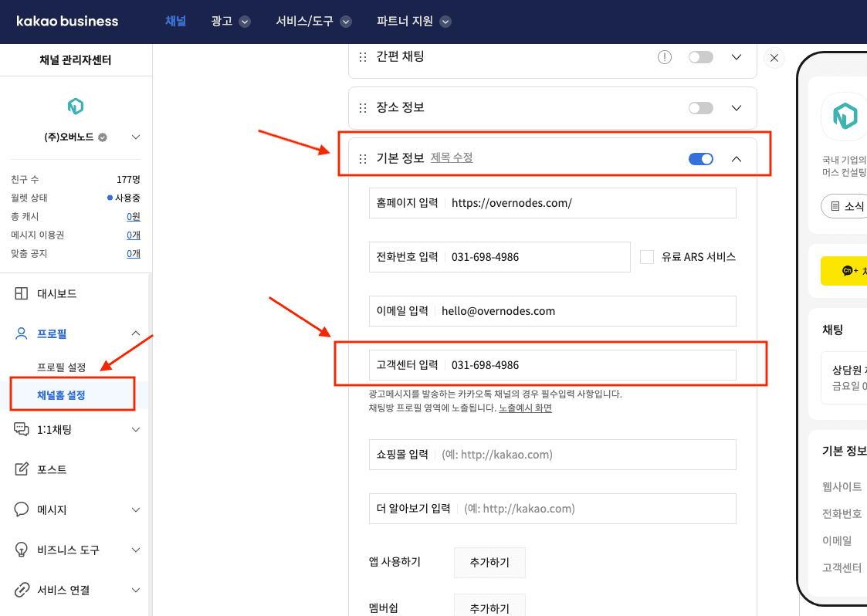
Task: Open the kakao business logo home
Action: click(x=67, y=22)
